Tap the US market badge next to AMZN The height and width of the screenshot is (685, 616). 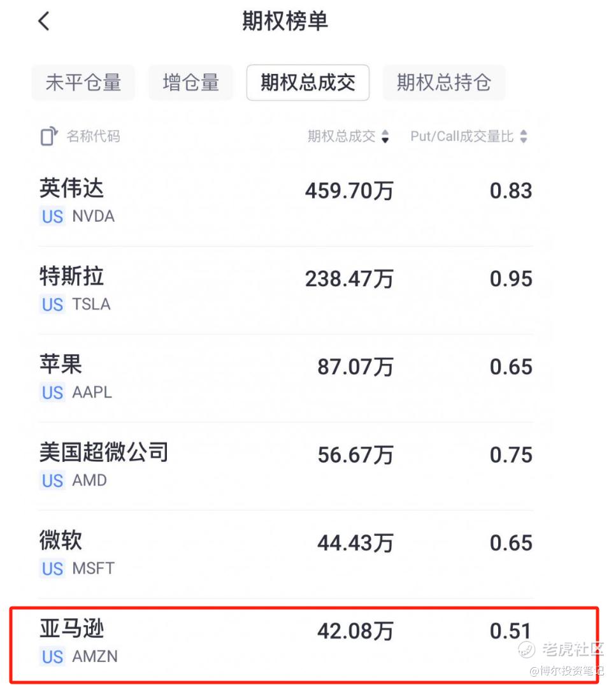52,656
